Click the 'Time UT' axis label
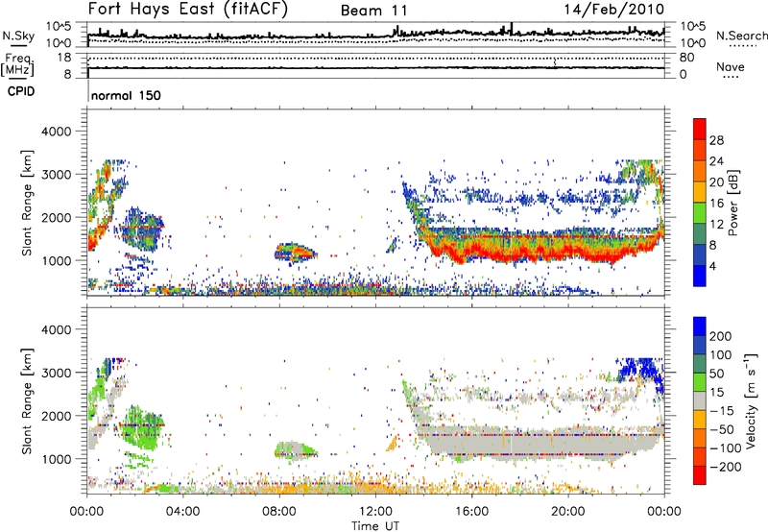768x532 pixels. click(375, 526)
